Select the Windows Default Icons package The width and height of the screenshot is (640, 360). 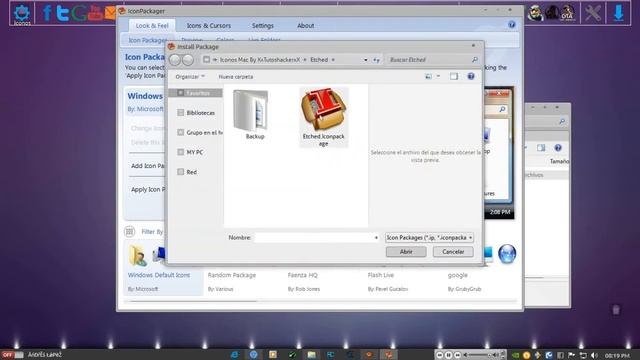[163, 268]
